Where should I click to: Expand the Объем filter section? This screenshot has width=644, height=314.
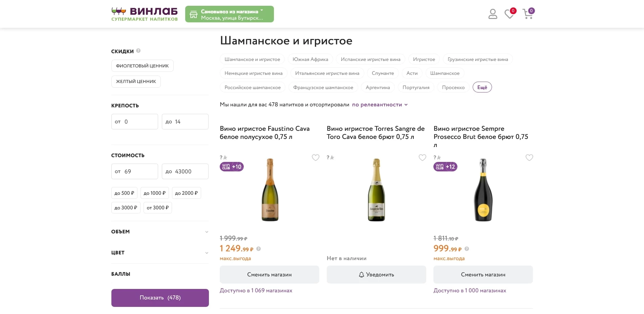[x=160, y=232]
